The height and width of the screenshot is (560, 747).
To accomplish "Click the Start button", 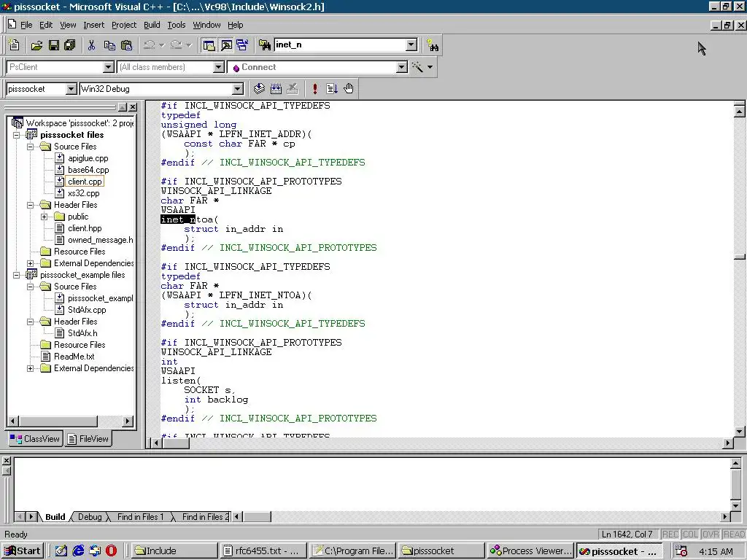I will [x=23, y=551].
